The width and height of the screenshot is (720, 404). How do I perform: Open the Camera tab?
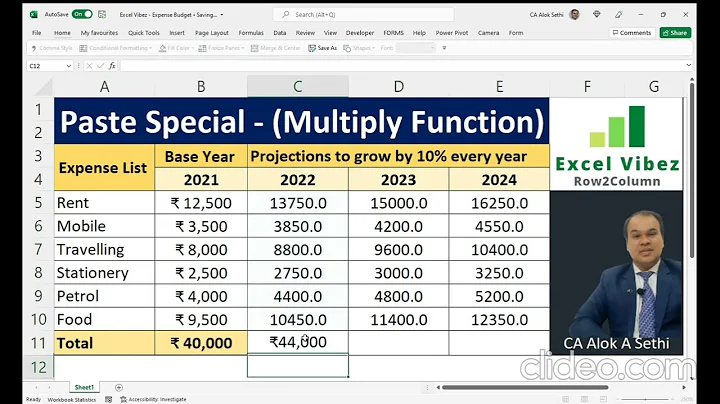tap(489, 33)
